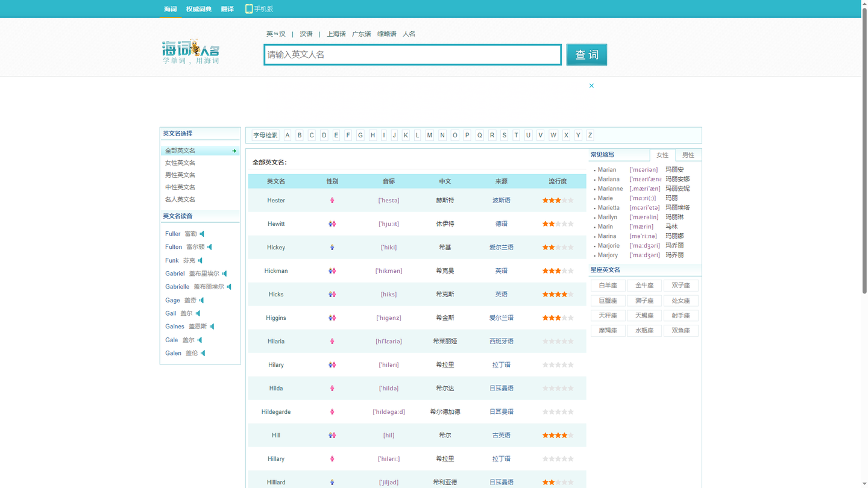The height and width of the screenshot is (488, 868).
Task: Close the advertisement with the X icon
Action: (591, 86)
